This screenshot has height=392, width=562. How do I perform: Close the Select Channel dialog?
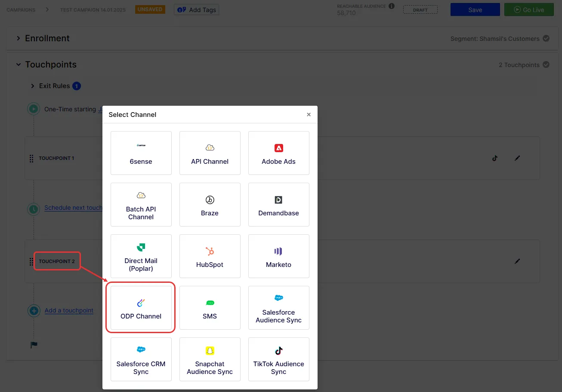(309, 115)
